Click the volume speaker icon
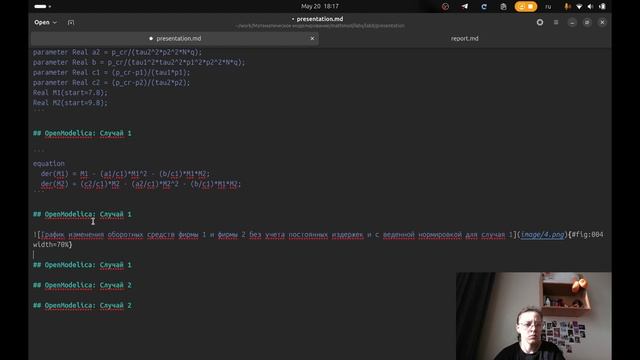The image size is (640, 360). point(590,7)
